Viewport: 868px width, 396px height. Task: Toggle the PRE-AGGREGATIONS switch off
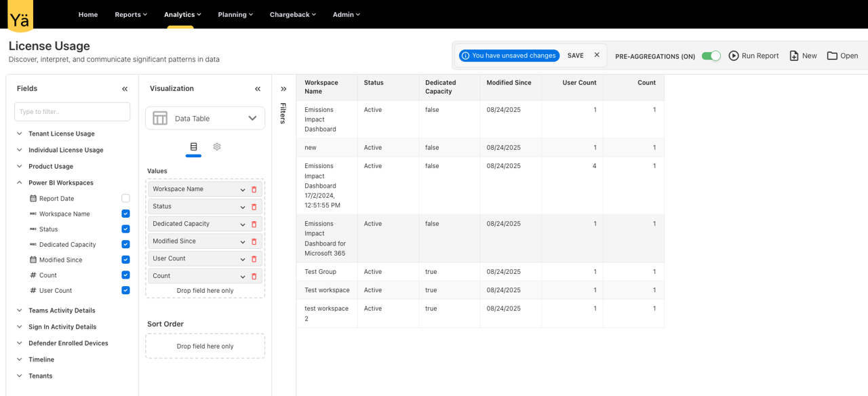point(711,56)
